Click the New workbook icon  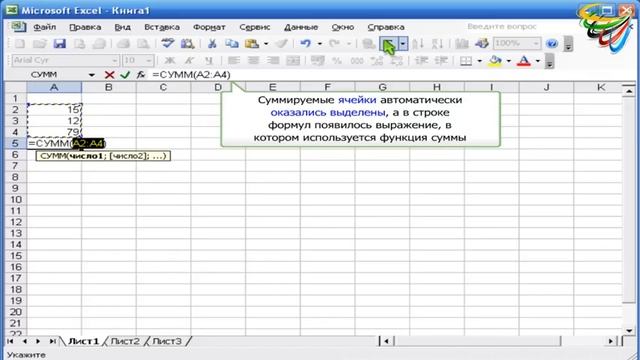tap(19, 44)
